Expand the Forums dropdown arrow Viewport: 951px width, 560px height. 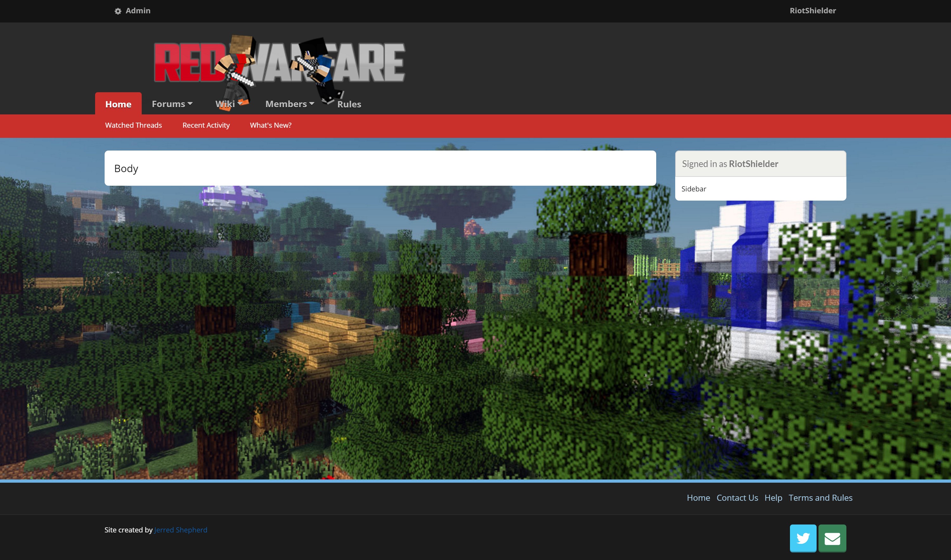coord(190,103)
